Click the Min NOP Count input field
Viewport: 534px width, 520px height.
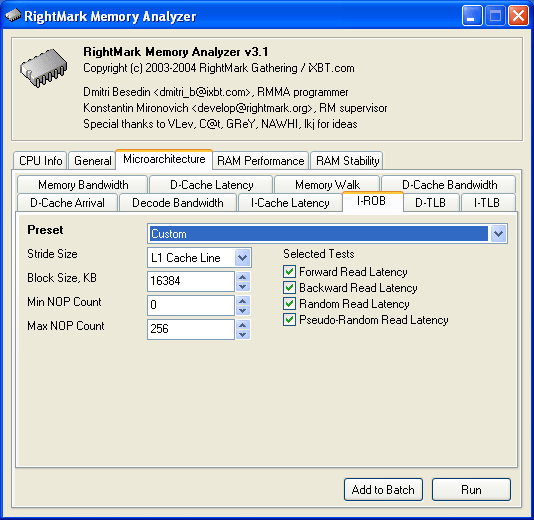click(x=191, y=305)
